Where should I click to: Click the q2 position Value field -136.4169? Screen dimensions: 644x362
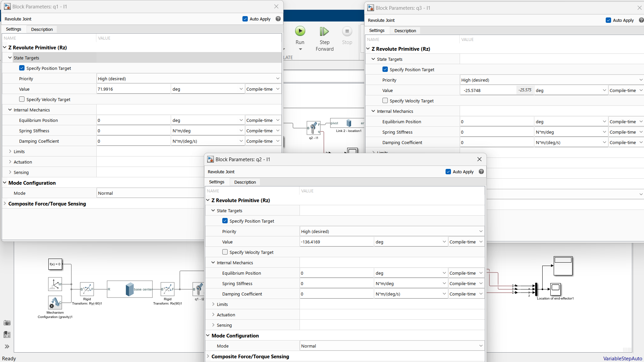337,242
